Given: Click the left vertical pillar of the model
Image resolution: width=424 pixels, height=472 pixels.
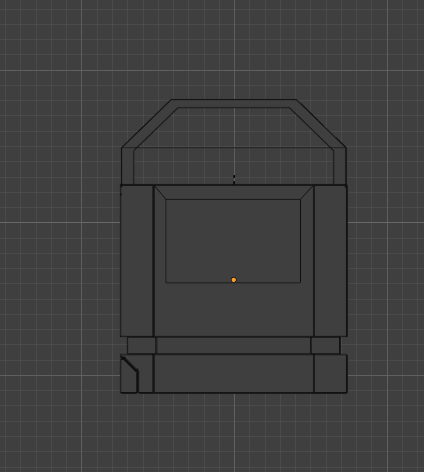Looking at the screenshot, I should point(137,261).
